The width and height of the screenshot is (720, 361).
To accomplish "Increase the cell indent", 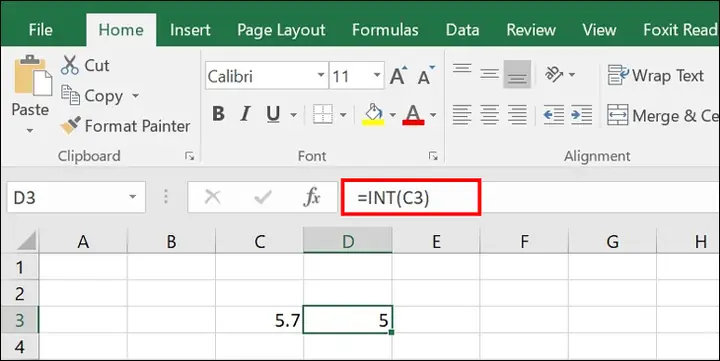I will (581, 115).
